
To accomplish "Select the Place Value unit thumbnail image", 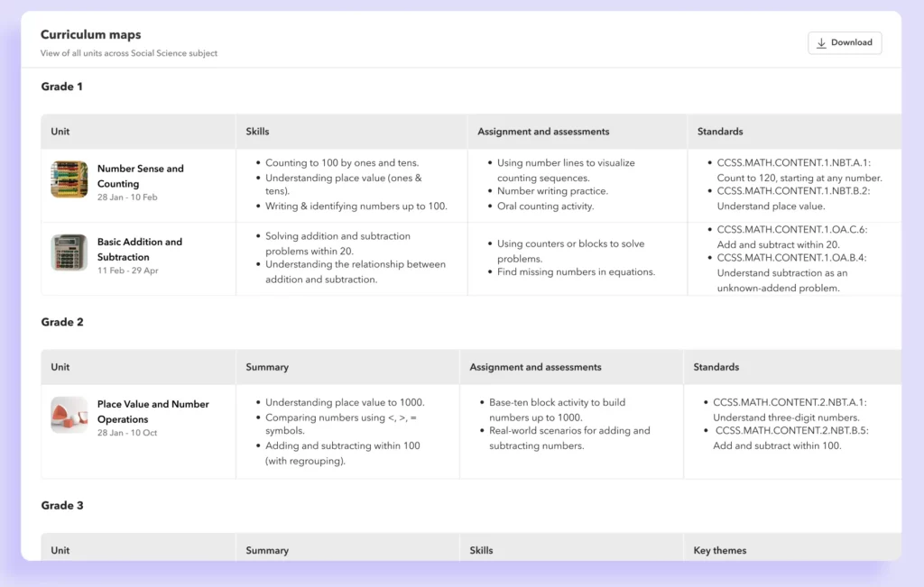I will (69, 415).
